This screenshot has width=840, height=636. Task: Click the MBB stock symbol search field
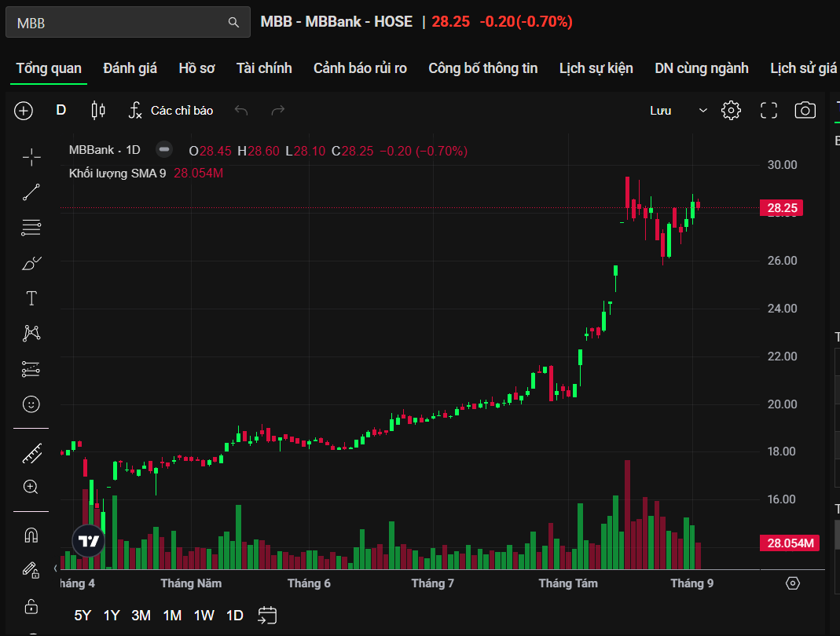coord(128,22)
